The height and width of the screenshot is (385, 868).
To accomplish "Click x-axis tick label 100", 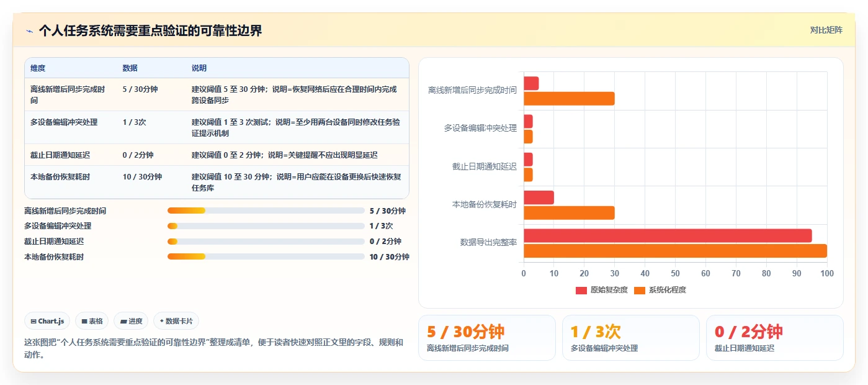I will (x=827, y=274).
